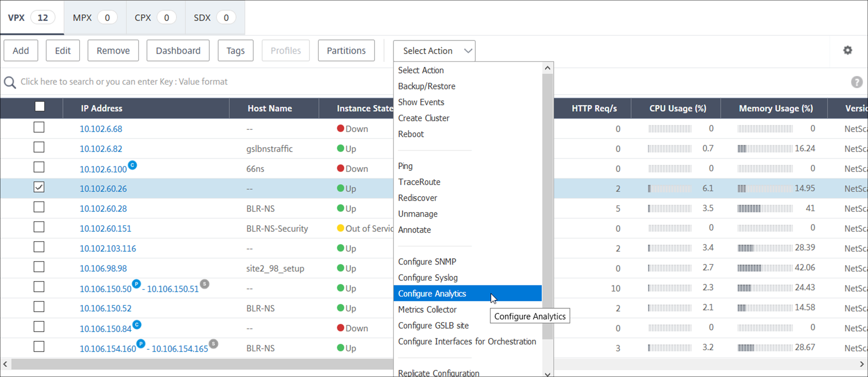Click the secondary badge on 10.106.154.165

coord(213,344)
